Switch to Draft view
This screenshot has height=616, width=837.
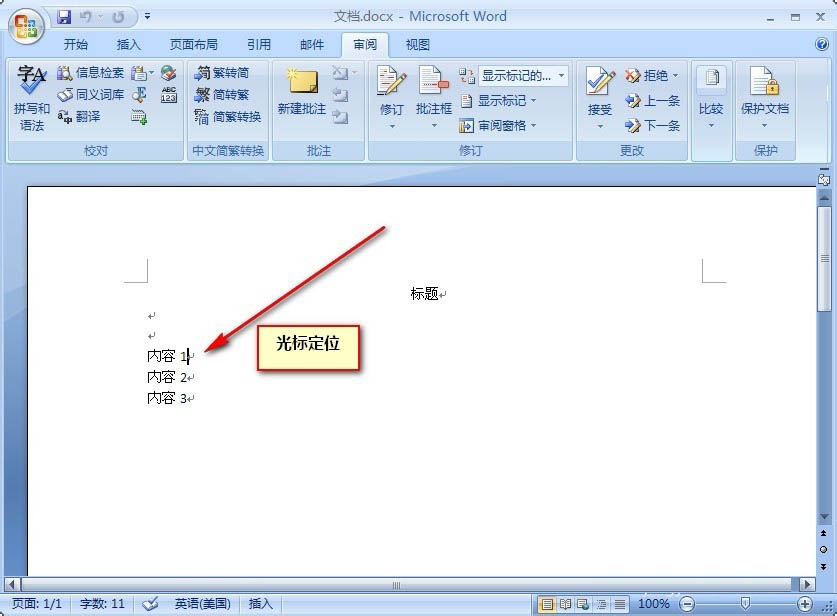pos(619,604)
